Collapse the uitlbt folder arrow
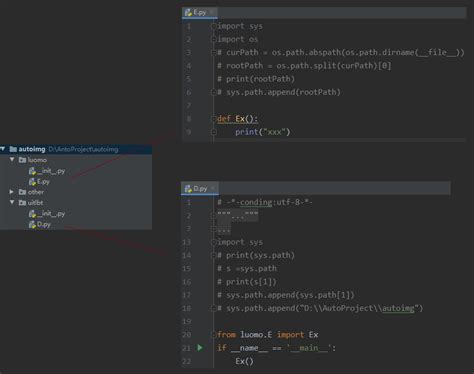 coord(12,202)
